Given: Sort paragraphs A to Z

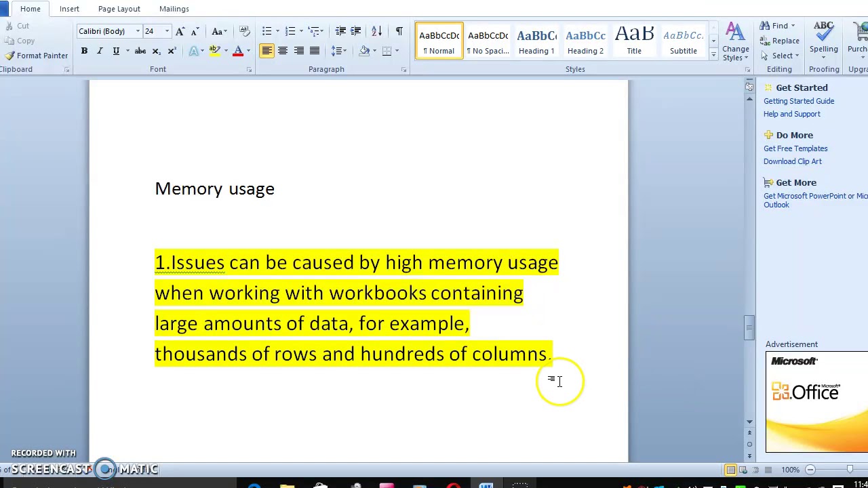Looking at the screenshot, I should pos(376,31).
